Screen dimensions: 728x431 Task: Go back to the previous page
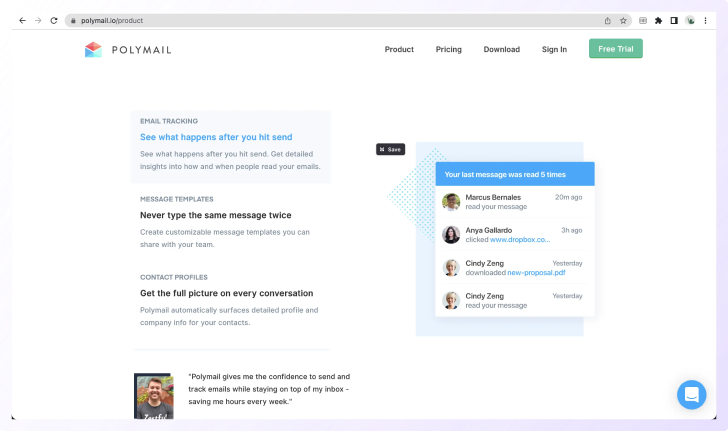(22, 20)
